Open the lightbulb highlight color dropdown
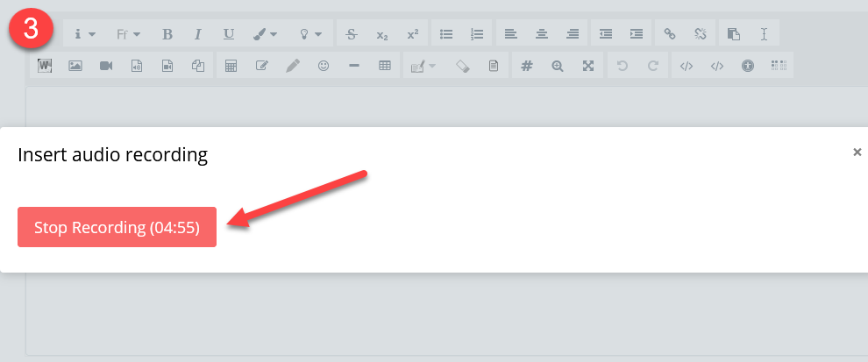The height and width of the screenshot is (362, 868). pyautogui.click(x=310, y=34)
